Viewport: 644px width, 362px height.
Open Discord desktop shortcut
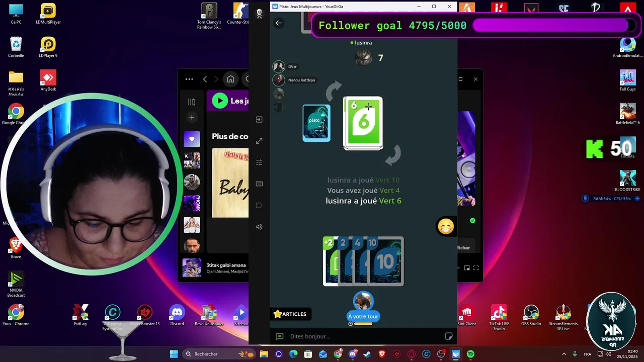[x=177, y=316]
